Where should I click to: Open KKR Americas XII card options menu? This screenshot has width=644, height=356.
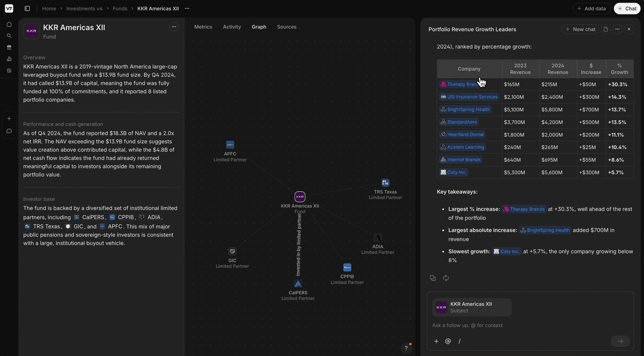point(174,27)
